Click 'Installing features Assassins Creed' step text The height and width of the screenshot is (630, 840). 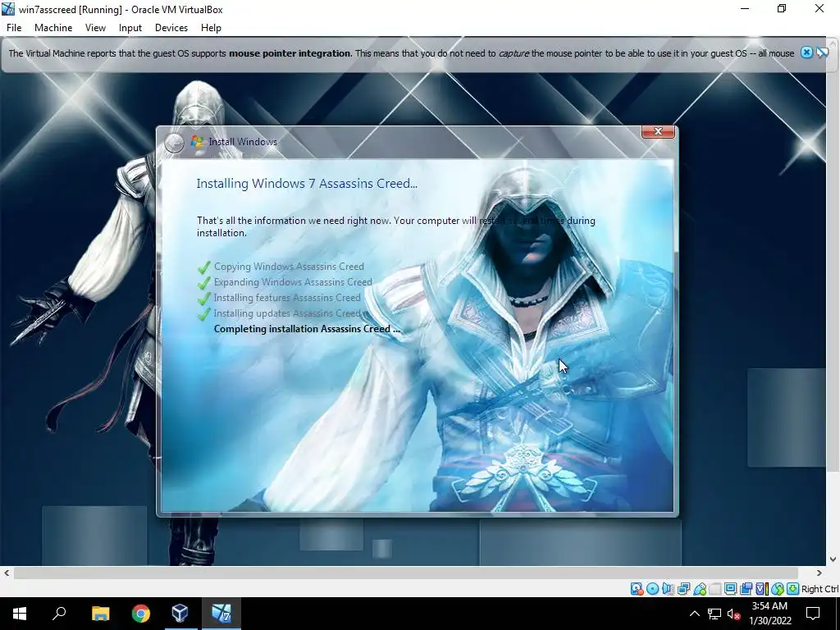pyautogui.click(x=287, y=297)
